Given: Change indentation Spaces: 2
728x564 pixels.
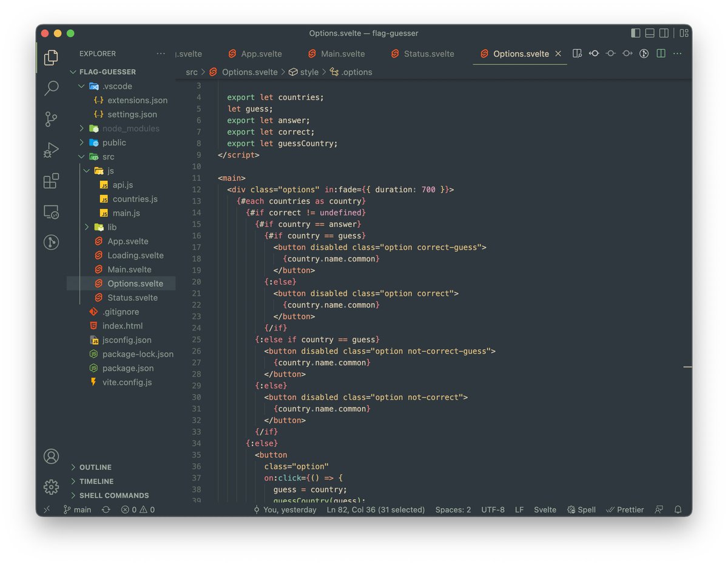Looking at the screenshot, I should tap(453, 510).
